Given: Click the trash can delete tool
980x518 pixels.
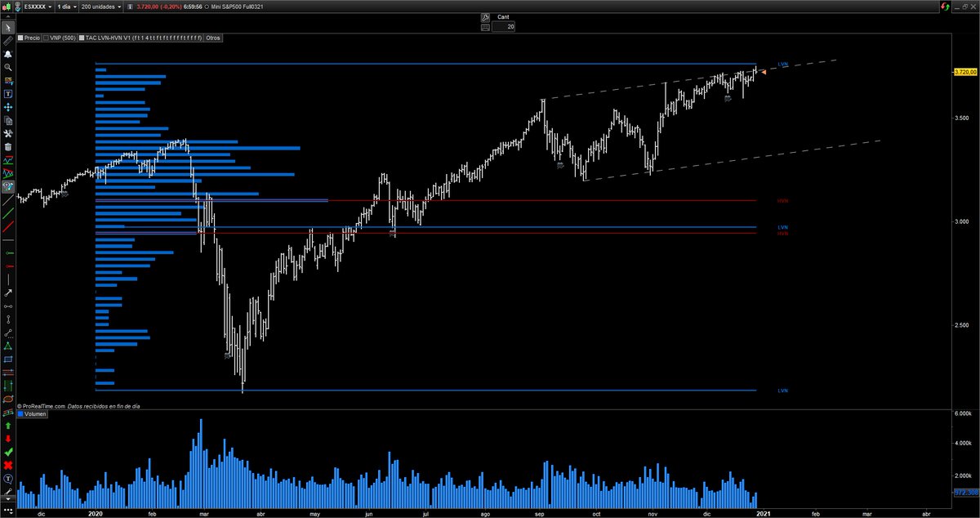Looking at the screenshot, I should click(x=7, y=147).
